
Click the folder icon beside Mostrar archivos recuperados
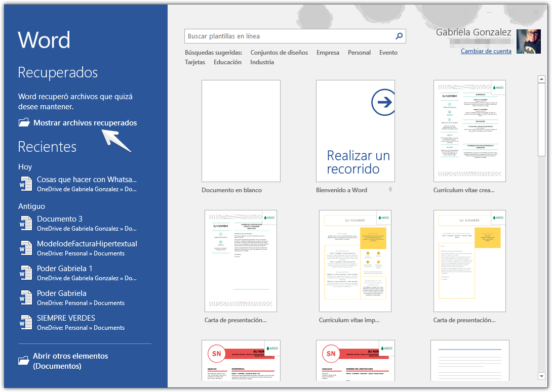click(24, 122)
